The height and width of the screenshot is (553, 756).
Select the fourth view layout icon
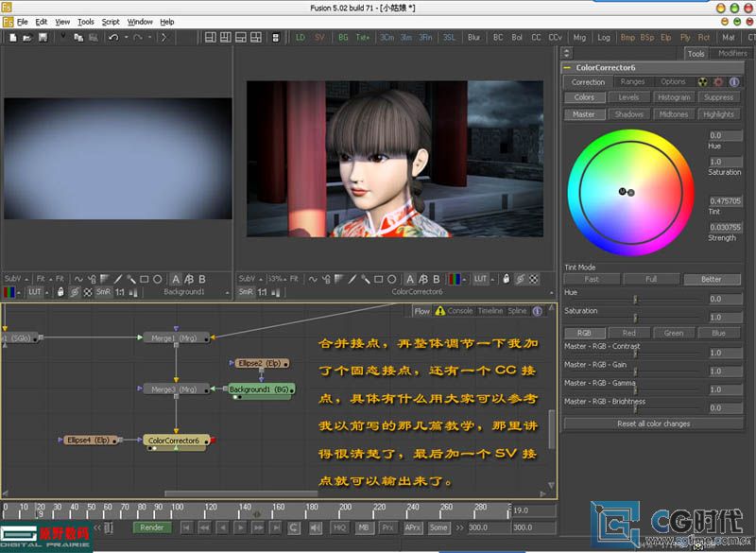coord(256,38)
